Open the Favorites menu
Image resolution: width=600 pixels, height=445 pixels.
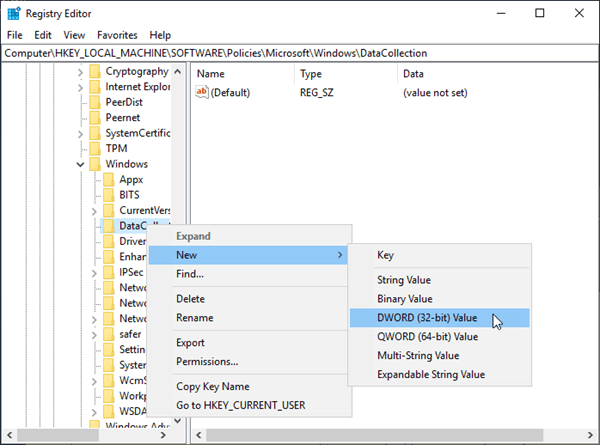(117, 35)
